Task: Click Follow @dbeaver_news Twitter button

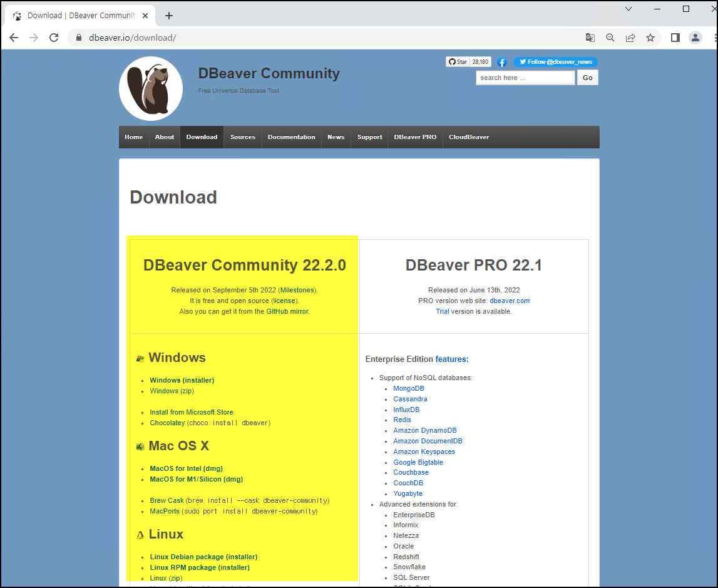Action: click(555, 62)
